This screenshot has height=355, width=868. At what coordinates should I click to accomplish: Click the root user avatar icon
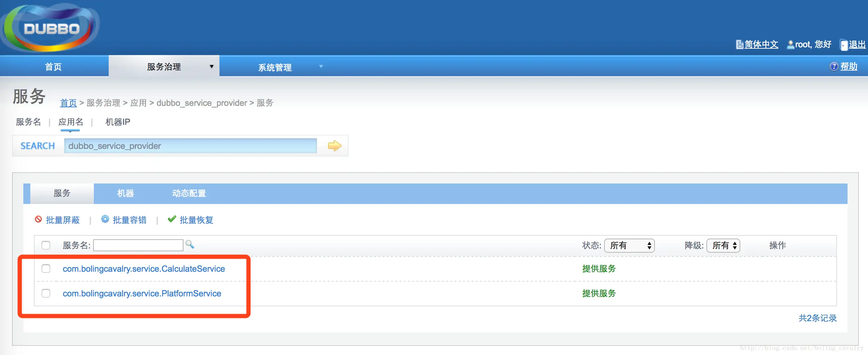[790, 44]
